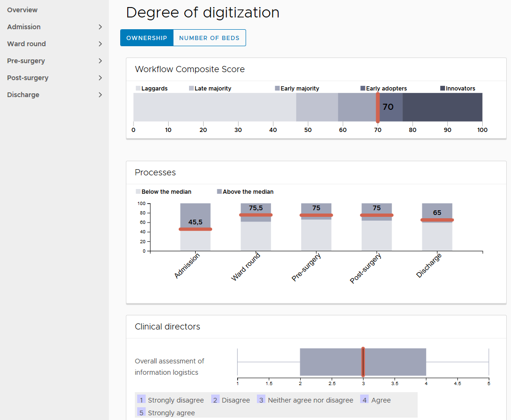The height and width of the screenshot is (420, 511).
Task: Click the red marker at score 70
Action: pyautogui.click(x=378, y=107)
